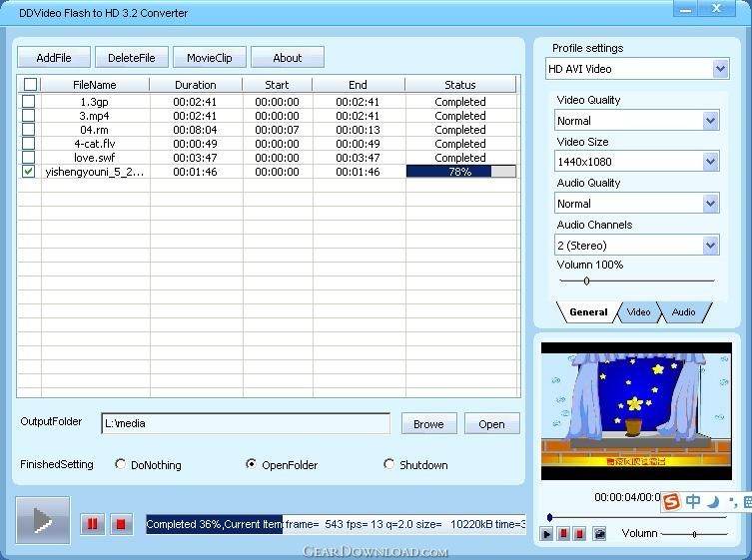Click the preview seek bar handle

549,517
